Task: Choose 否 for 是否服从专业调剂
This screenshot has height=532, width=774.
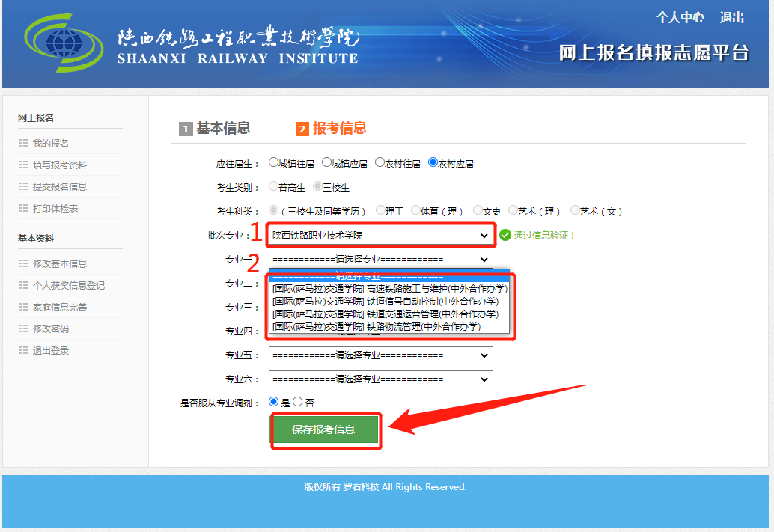Action: pyautogui.click(x=298, y=402)
